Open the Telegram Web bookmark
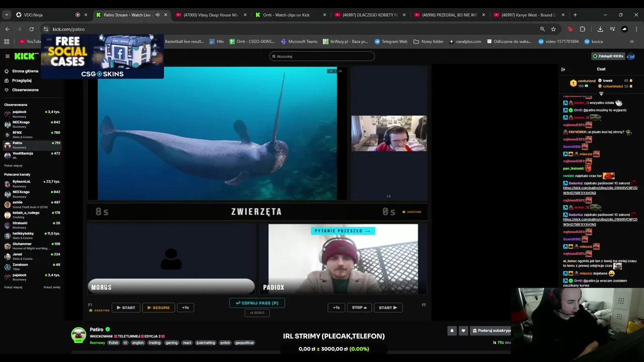 coord(391,41)
